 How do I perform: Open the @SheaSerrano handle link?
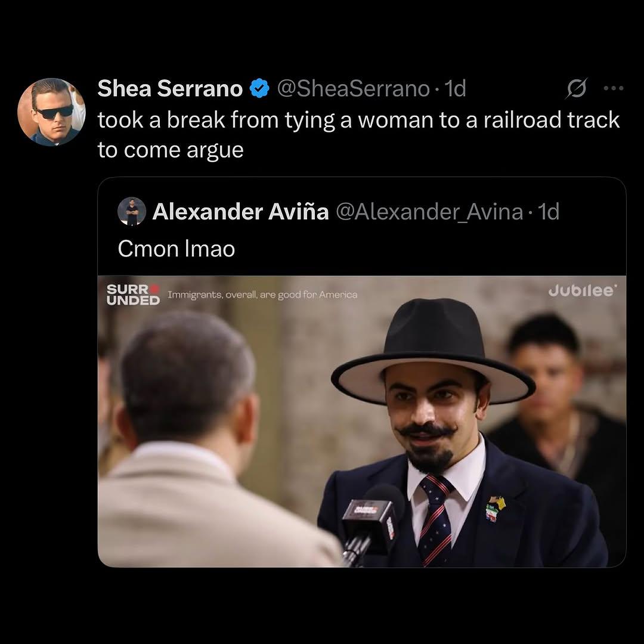click(x=353, y=88)
